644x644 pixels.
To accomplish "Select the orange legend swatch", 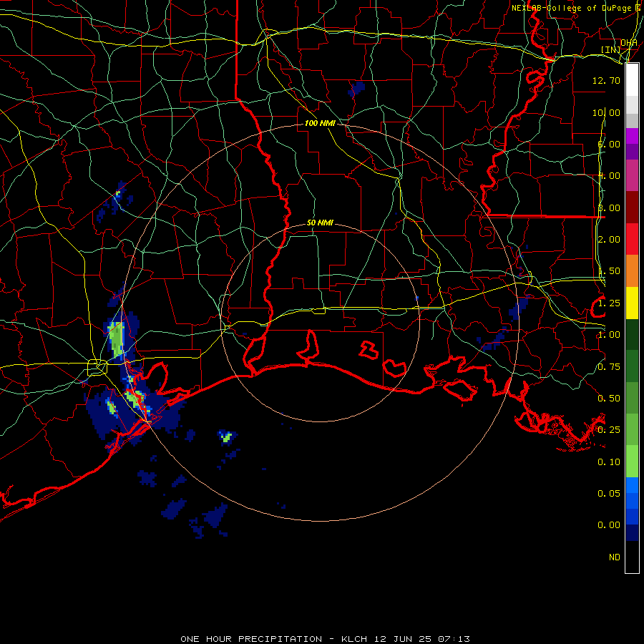I will [x=632, y=271].
